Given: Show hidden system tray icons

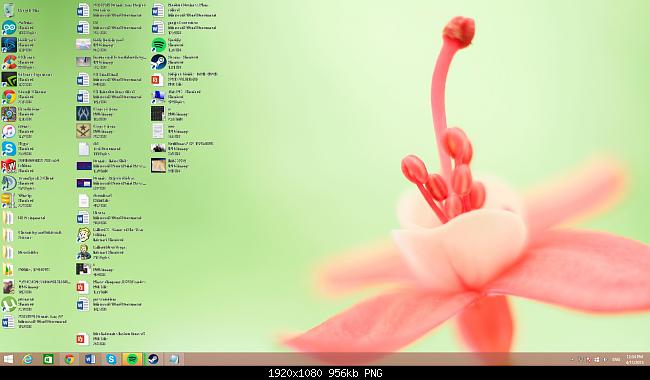Looking at the screenshot, I should coord(572,359).
